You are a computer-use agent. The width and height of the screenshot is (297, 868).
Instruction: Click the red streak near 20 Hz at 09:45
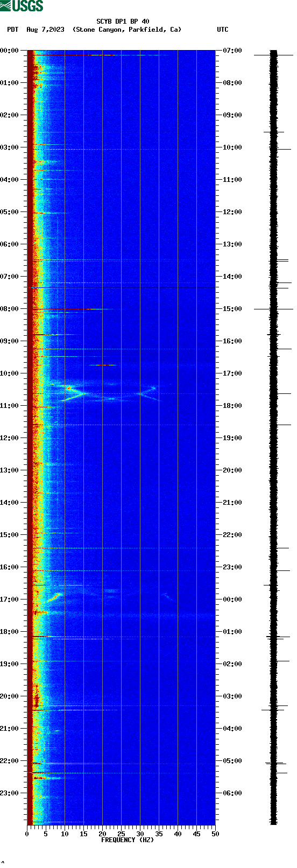tap(105, 365)
